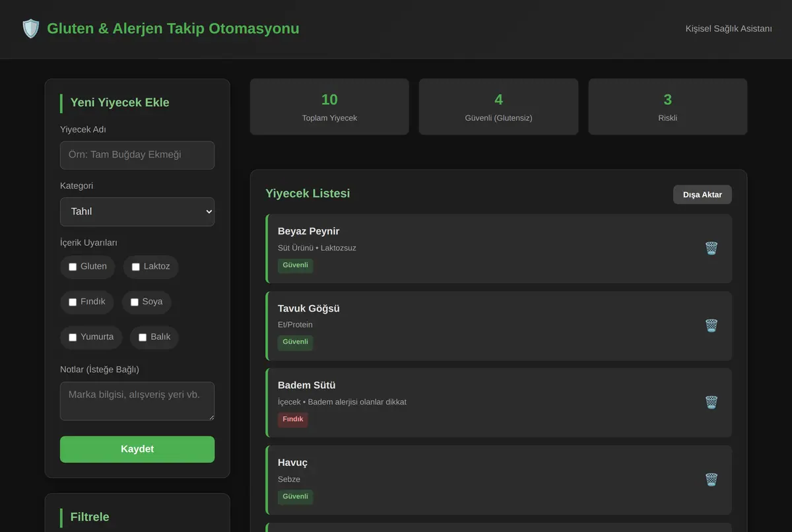
Task: Click into the Notlar textarea
Action: (137, 401)
